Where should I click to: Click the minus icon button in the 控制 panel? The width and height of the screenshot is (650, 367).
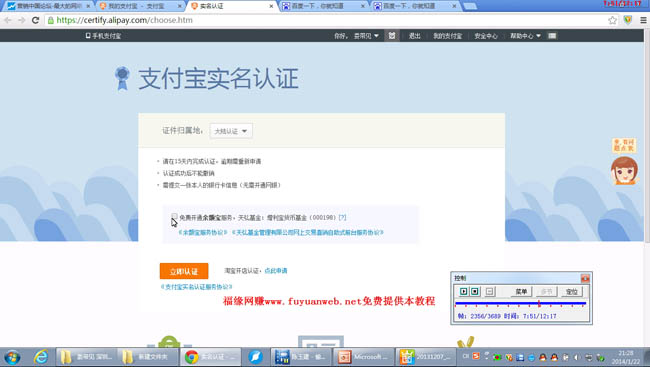(490, 292)
